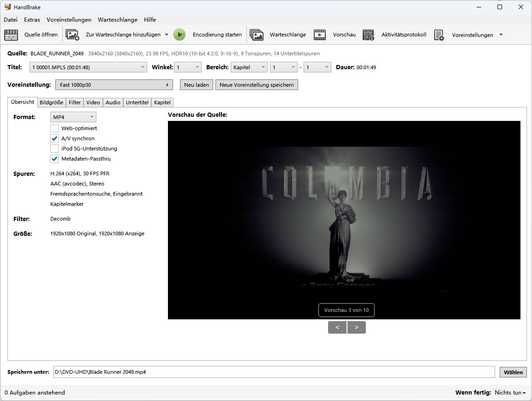
Task: Click the Voreinstellungen document gear icon
Action: tap(439, 35)
